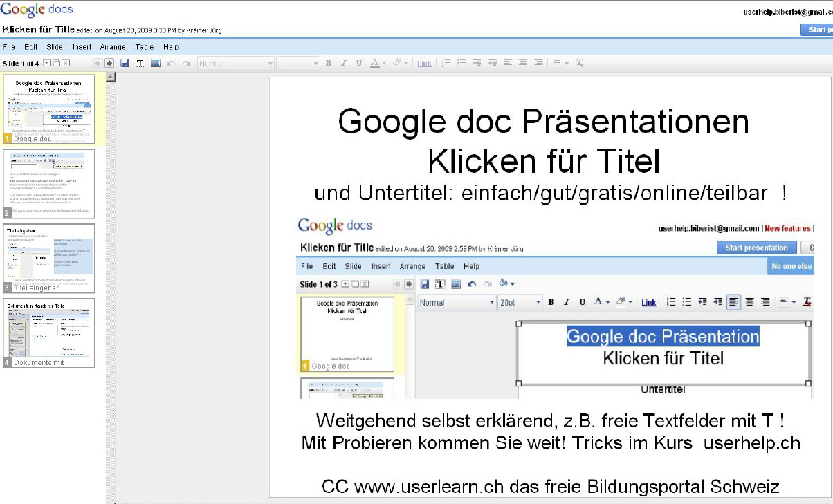Open vertical alignment dropdown
Screen dimensions: 833x504
click(561, 63)
